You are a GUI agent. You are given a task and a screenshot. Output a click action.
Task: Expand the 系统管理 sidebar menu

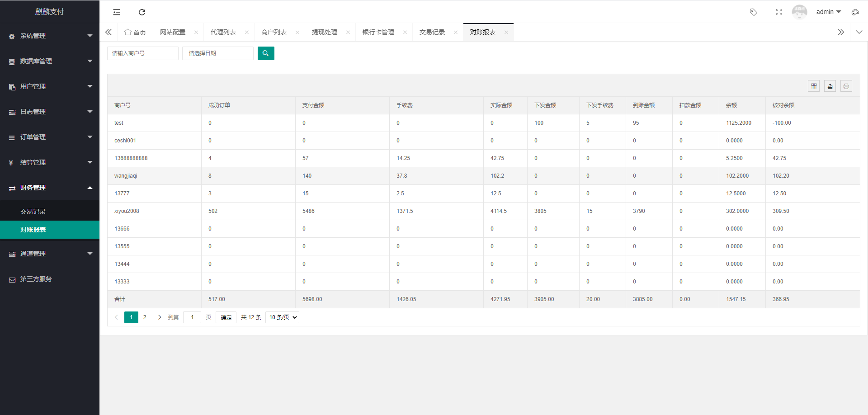pyautogui.click(x=50, y=36)
